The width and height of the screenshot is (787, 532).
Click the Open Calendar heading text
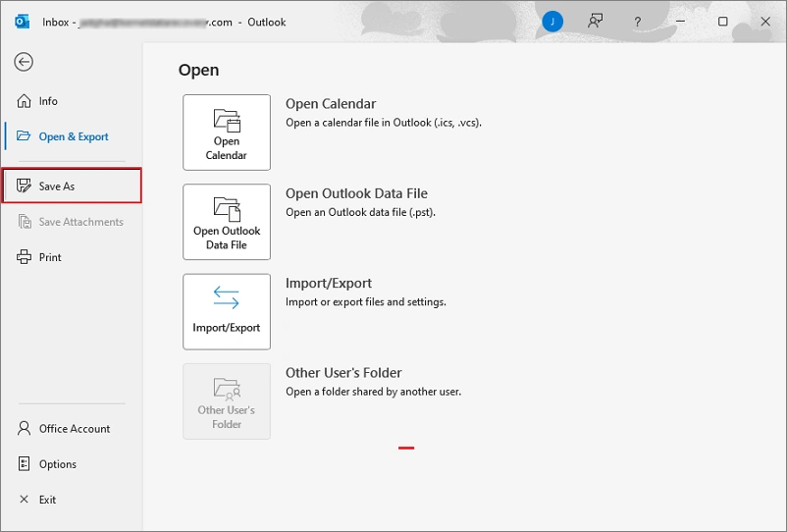331,104
